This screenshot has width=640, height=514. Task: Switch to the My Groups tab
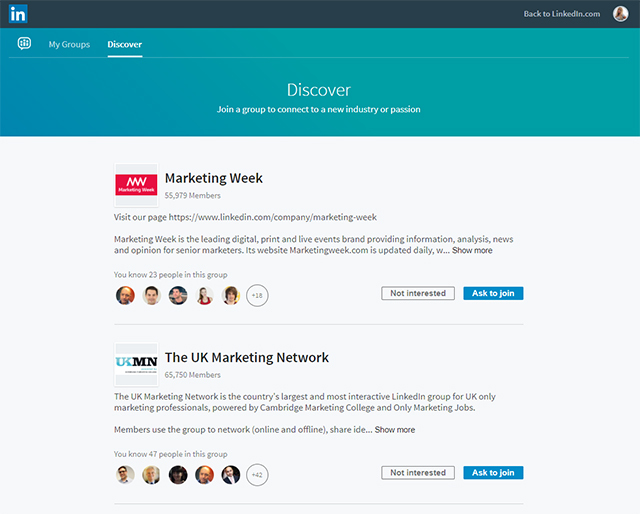69,44
